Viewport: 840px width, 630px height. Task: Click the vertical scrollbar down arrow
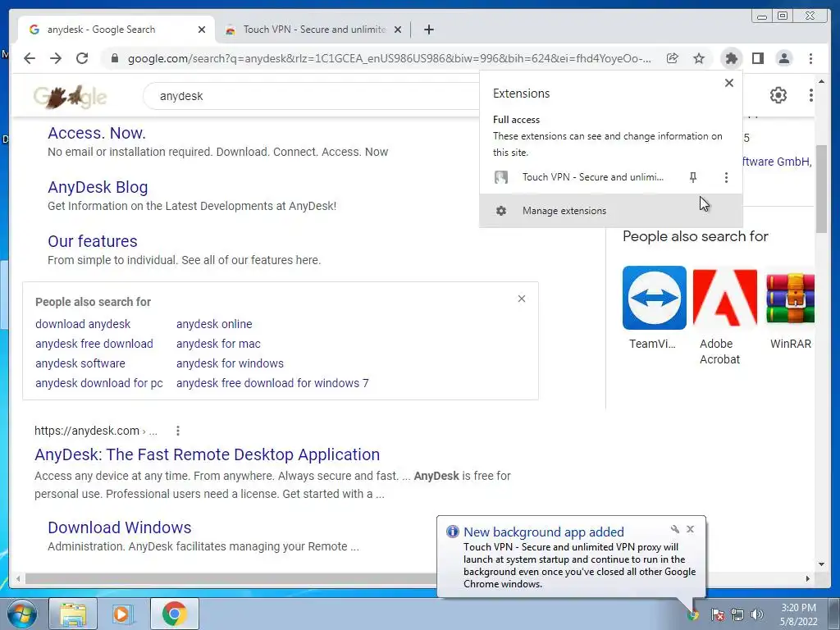point(821,564)
